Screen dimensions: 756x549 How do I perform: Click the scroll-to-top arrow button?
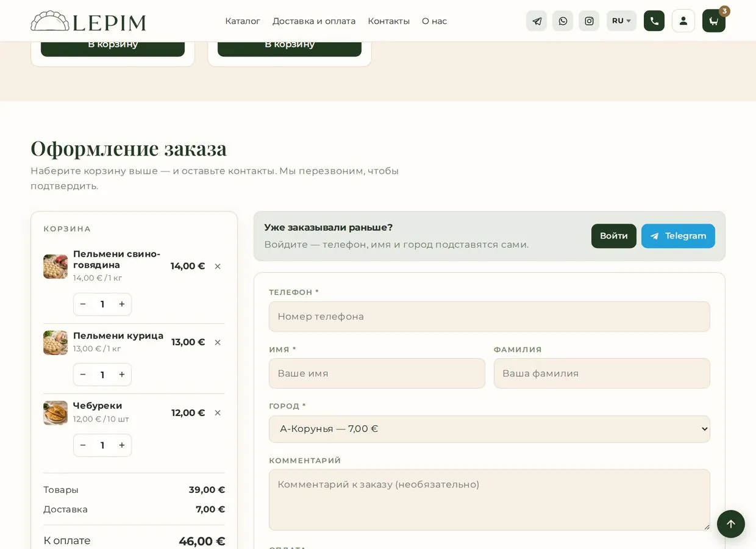click(731, 524)
